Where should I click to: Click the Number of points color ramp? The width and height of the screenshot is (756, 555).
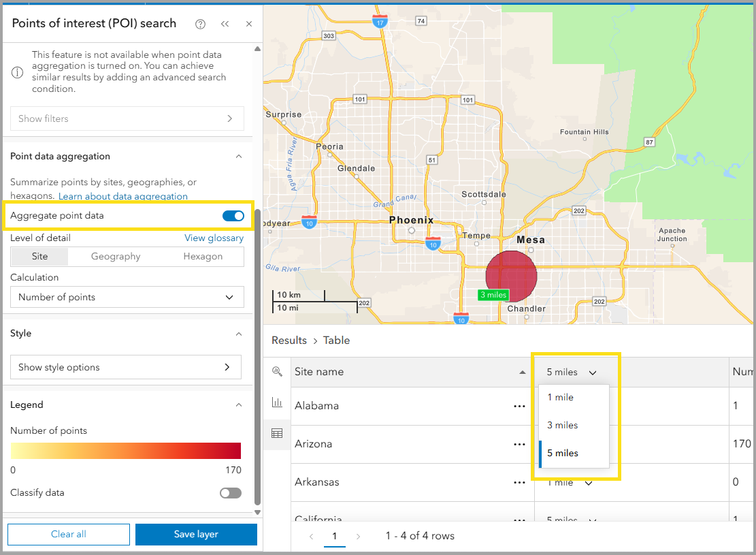coord(126,451)
